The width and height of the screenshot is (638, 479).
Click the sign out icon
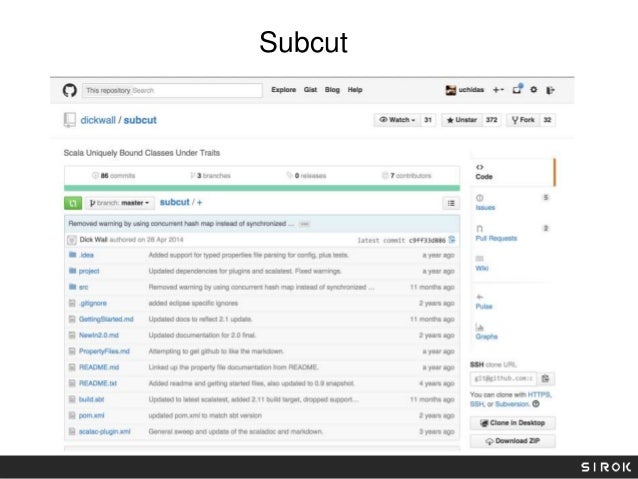tap(550, 90)
